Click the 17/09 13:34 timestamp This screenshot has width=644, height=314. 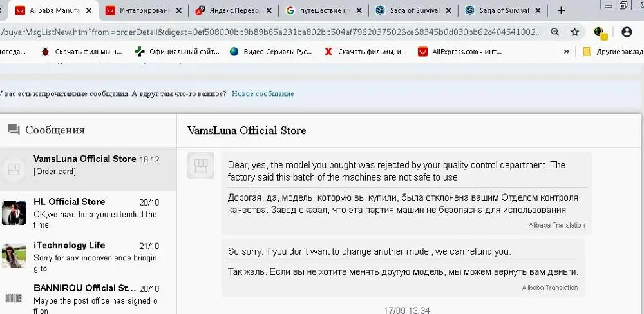click(406, 310)
